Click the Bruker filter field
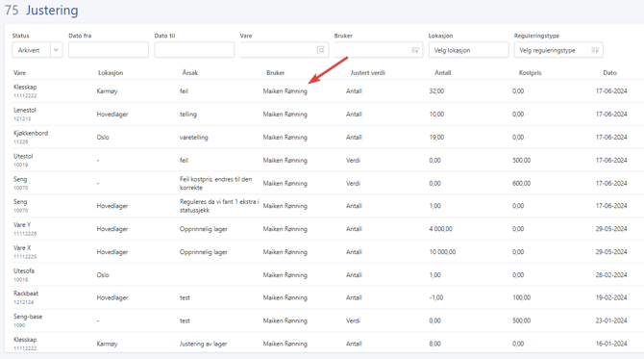The width and height of the screenshot is (644, 359). pyautogui.click(x=378, y=50)
